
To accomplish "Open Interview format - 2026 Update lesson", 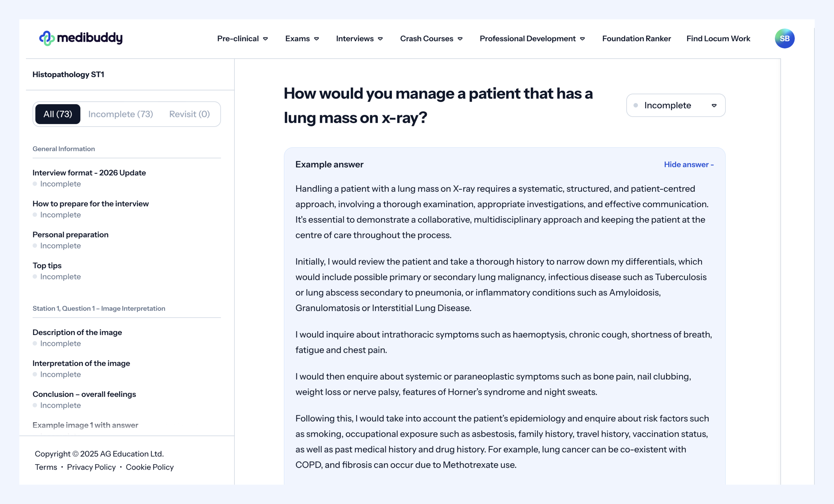I will [x=89, y=173].
